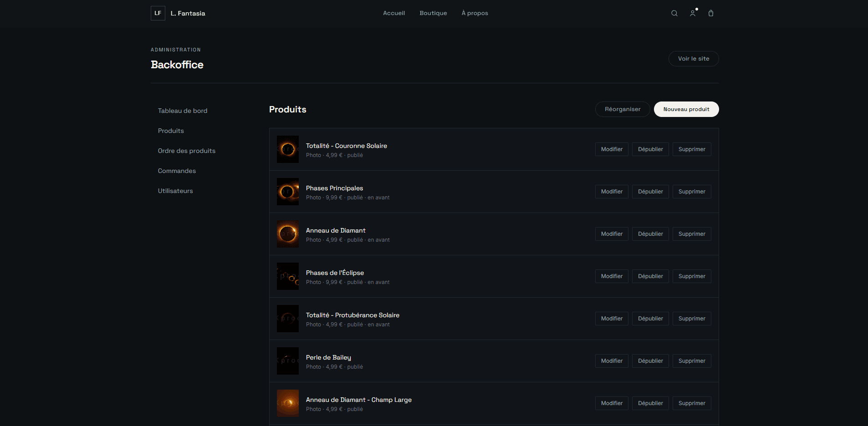Modifier Totalité - Couronne Solaire

[x=612, y=149]
